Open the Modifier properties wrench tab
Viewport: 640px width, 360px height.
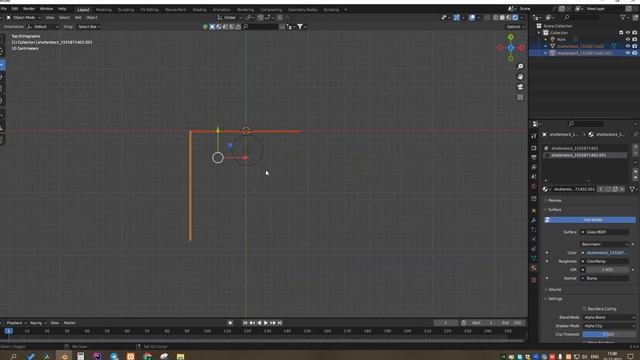[534, 220]
